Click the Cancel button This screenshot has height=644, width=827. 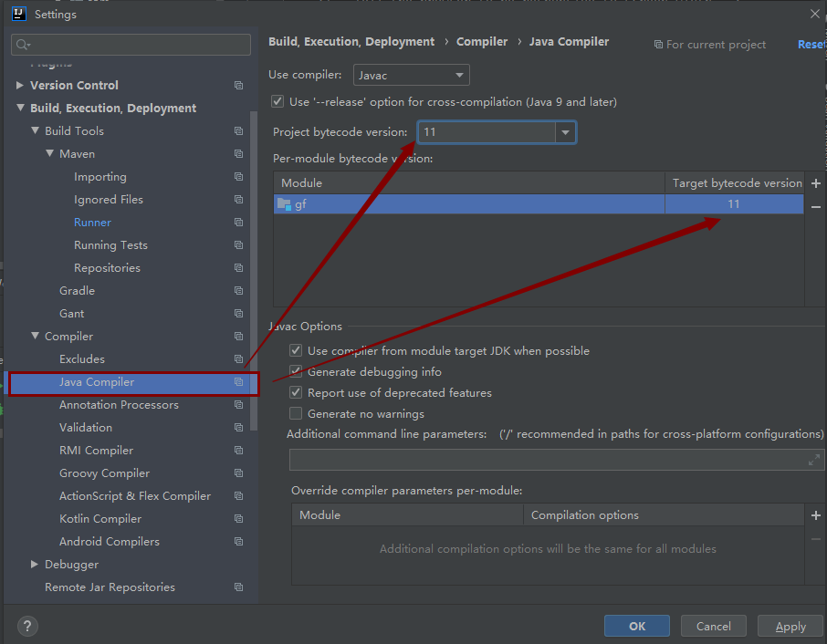714,626
